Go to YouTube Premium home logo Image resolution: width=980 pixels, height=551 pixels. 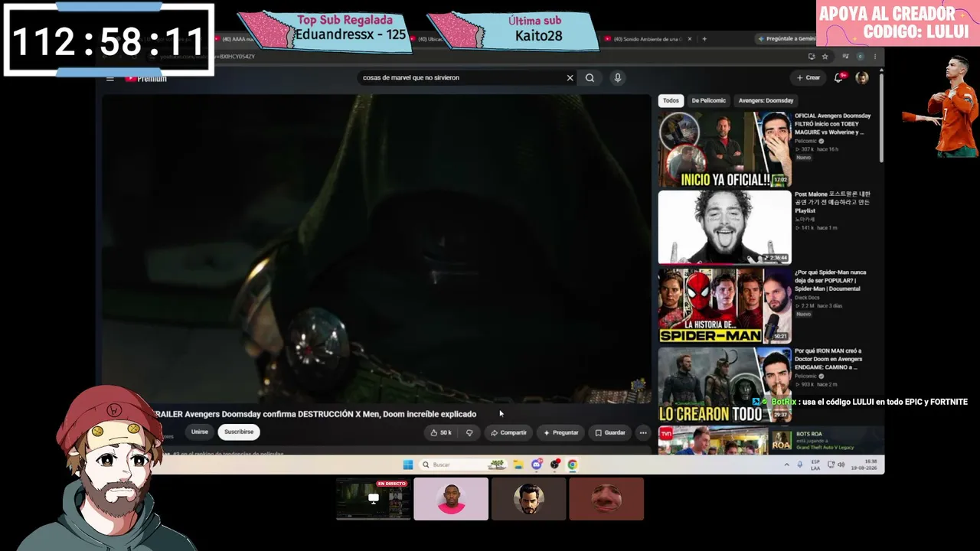coord(146,78)
